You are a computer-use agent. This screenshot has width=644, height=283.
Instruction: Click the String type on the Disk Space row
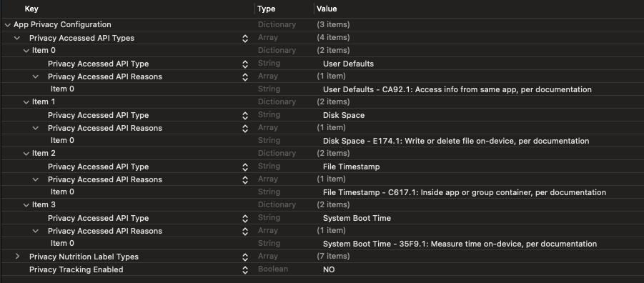pyautogui.click(x=269, y=114)
